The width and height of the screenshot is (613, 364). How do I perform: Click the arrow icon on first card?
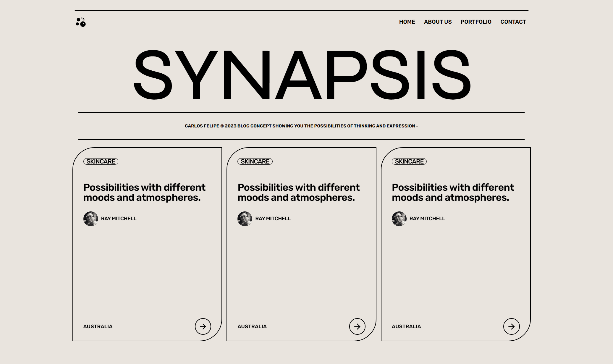click(x=202, y=326)
